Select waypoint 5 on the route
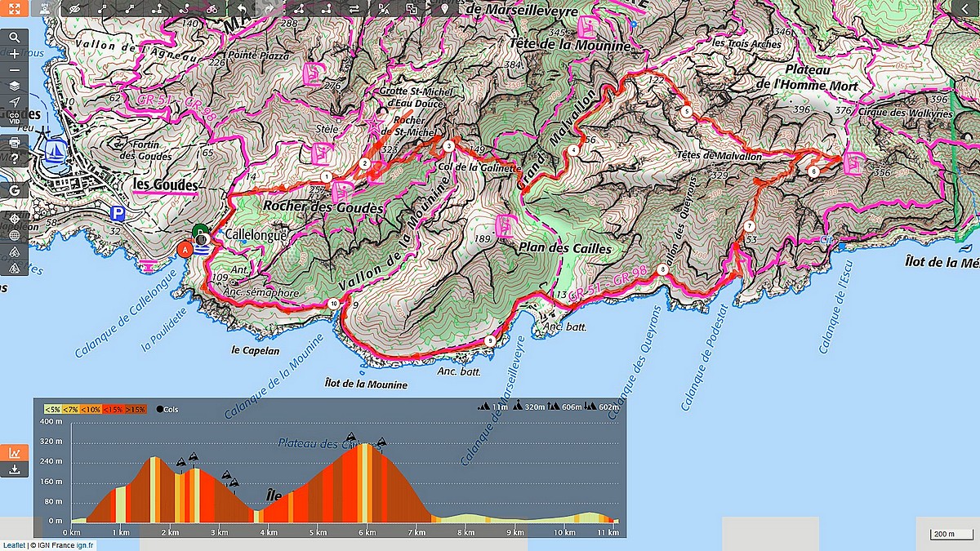 pyautogui.click(x=686, y=111)
